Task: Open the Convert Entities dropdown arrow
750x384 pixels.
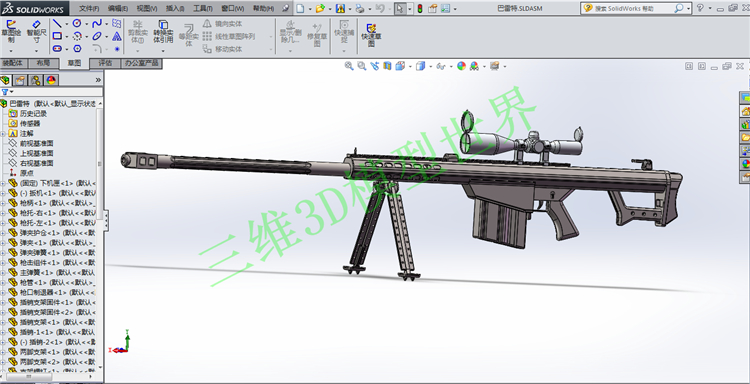Action: pos(163,51)
